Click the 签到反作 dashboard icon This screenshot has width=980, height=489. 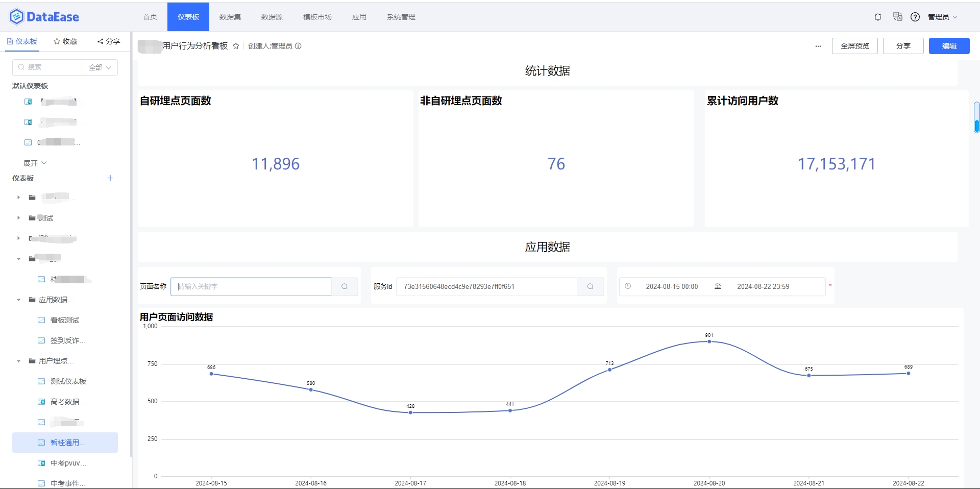point(41,340)
